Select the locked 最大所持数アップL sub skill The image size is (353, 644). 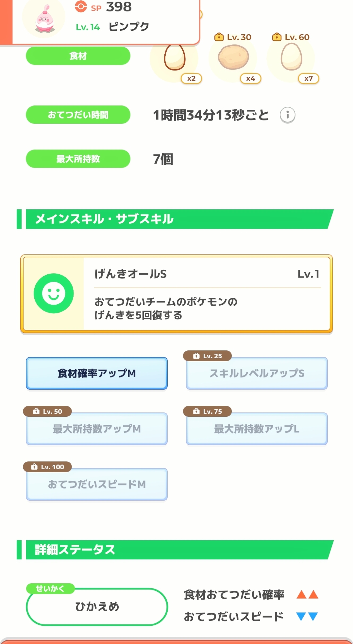point(257,429)
